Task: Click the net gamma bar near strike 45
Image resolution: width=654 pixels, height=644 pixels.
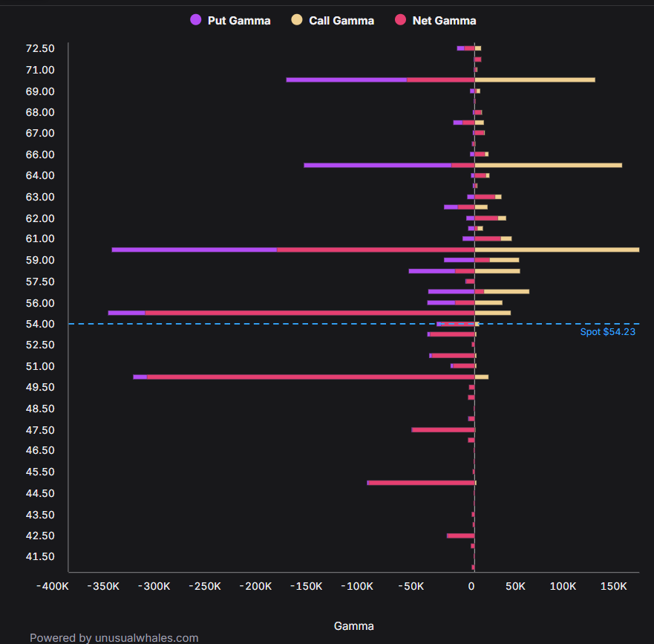Action: [422, 483]
